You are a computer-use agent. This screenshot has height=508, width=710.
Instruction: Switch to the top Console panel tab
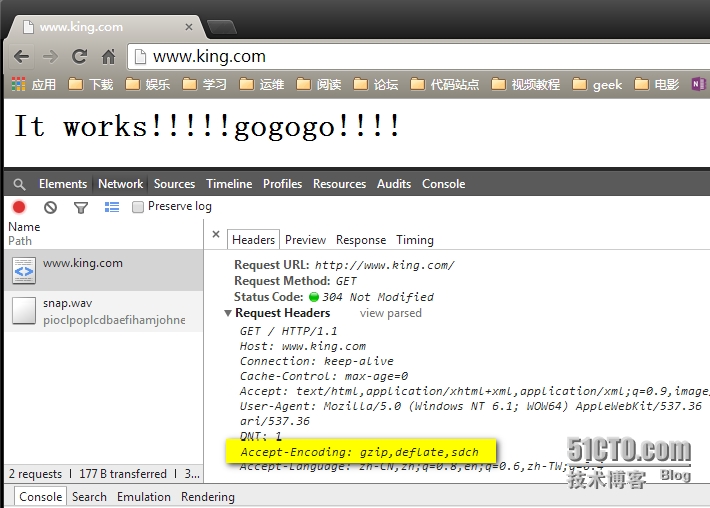tap(444, 184)
